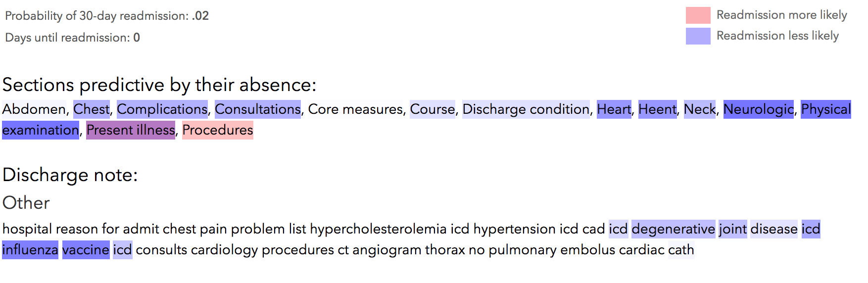Viewport: 868px width, 283px height.
Task: Click the 'Discharge note:' heading
Action: pos(70,175)
